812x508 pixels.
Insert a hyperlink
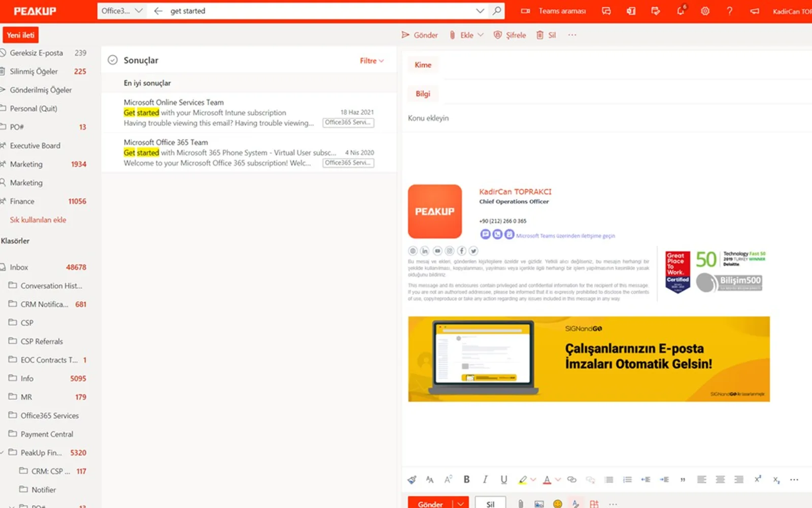tap(572, 480)
